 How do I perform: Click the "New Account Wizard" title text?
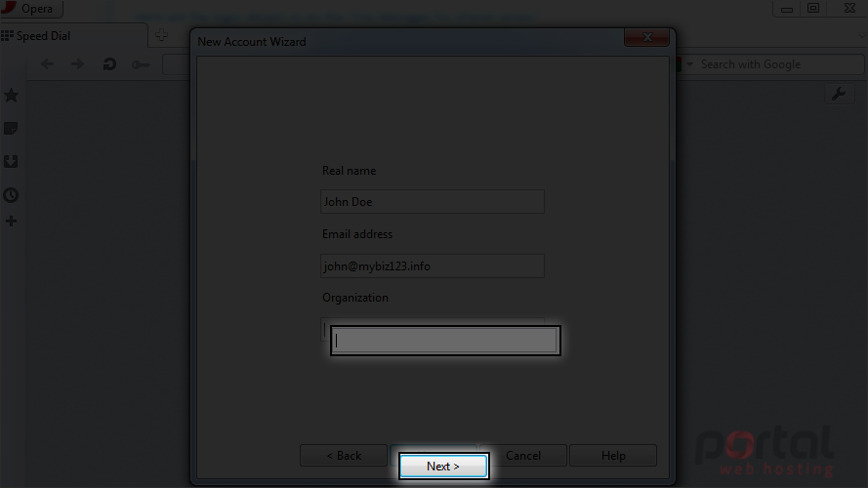point(252,42)
